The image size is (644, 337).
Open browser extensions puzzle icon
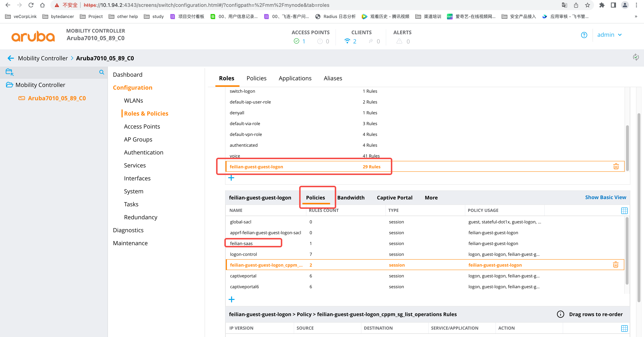[602, 5]
